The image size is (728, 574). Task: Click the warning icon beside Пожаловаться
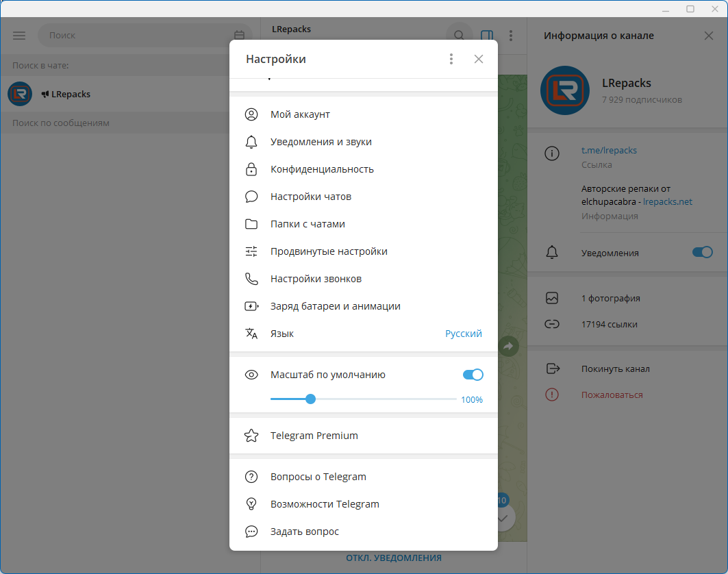point(551,395)
